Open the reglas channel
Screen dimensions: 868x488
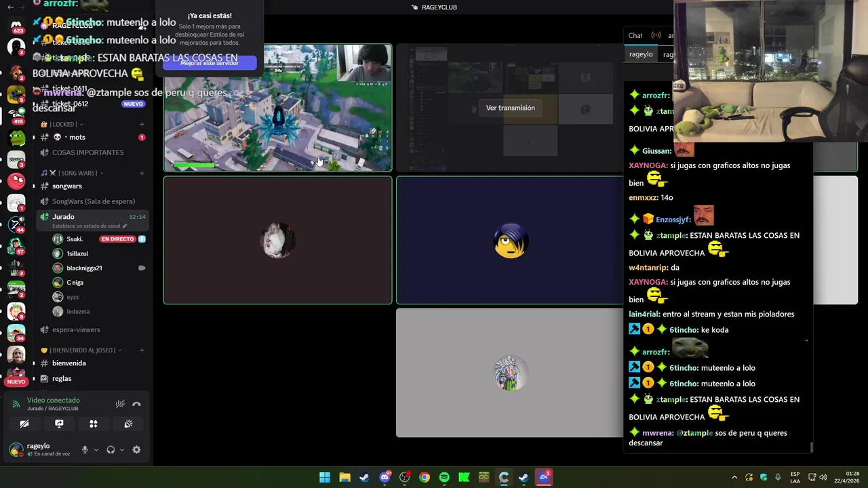[92, 379]
